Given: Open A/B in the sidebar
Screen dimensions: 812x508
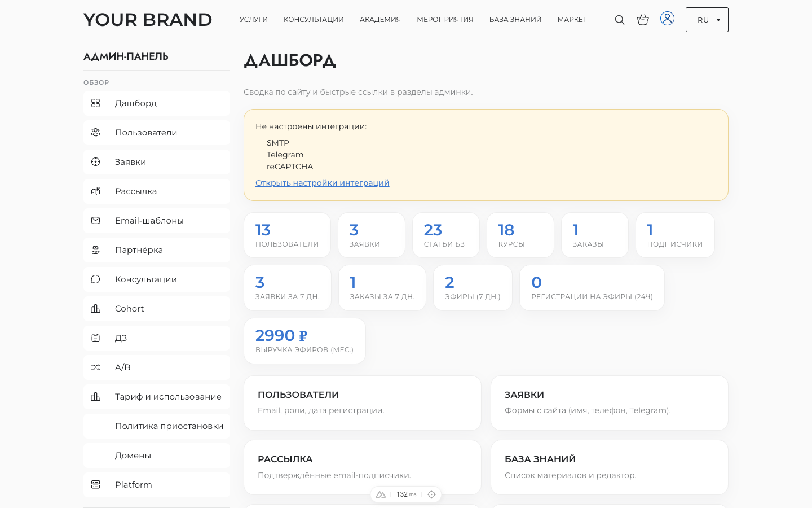Looking at the screenshot, I should click(x=157, y=367).
